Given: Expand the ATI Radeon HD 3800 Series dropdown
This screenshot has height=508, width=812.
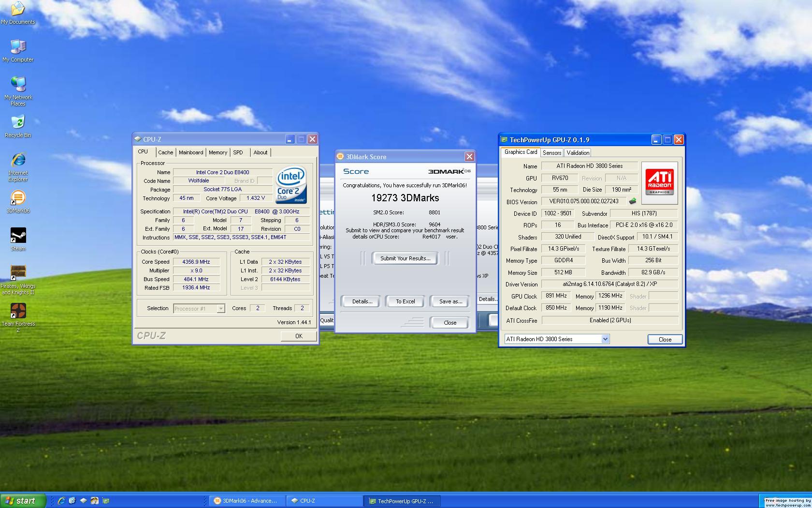Looking at the screenshot, I should 605,339.
